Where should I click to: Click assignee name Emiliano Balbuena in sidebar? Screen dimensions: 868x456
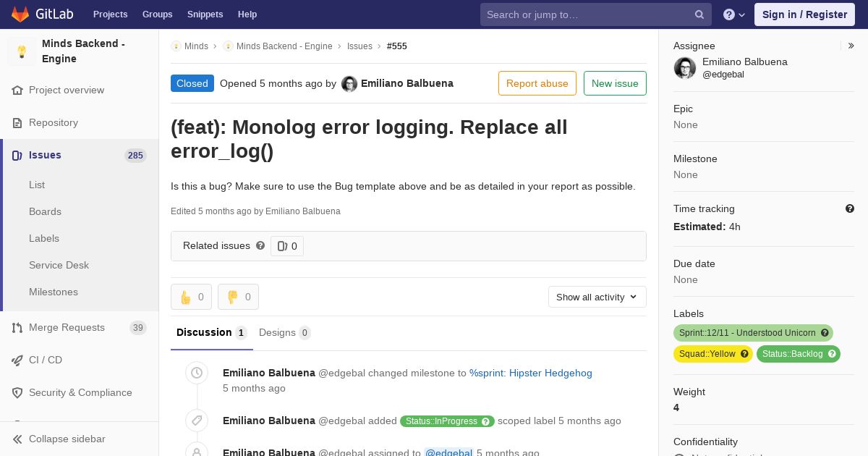(x=745, y=62)
